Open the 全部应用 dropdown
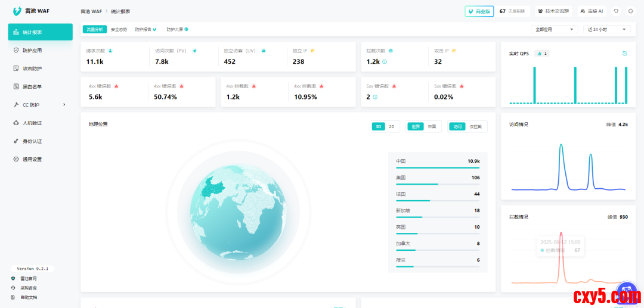 pos(554,29)
